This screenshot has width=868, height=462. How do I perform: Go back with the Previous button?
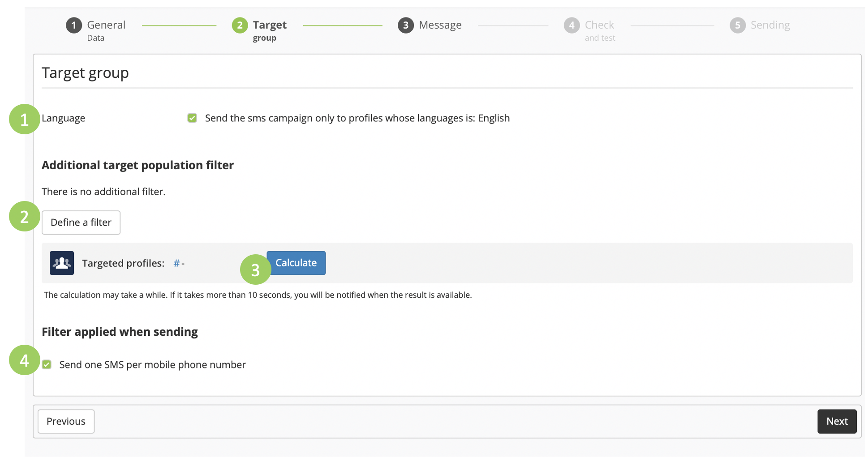point(66,421)
